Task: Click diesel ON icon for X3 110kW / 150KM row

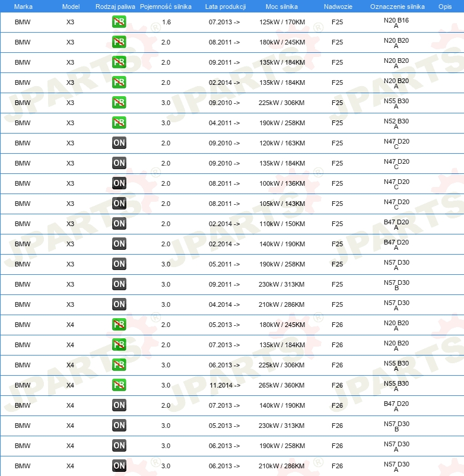Action: tap(119, 224)
